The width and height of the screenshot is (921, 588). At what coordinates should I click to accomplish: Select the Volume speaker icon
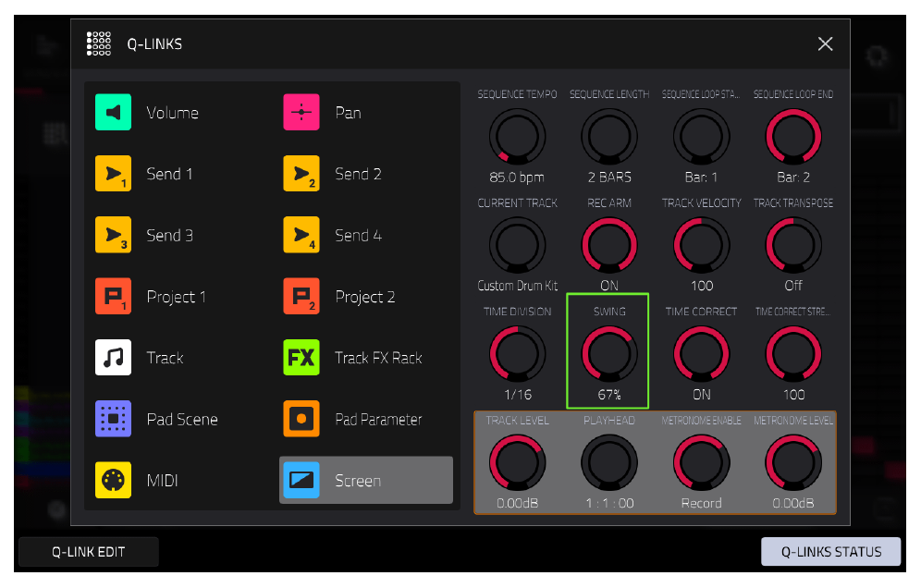114,112
